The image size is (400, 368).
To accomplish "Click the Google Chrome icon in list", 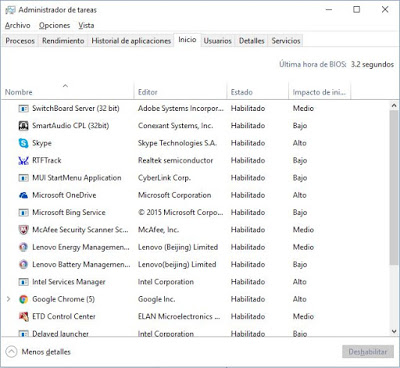I will pos(23,299).
